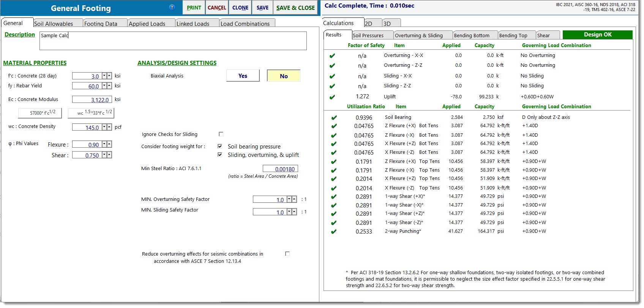Image resolution: width=644 pixels, height=308 pixels.
Task: Click the checkmark for 1-way Shear (-X)
Action: (x=334, y=205)
